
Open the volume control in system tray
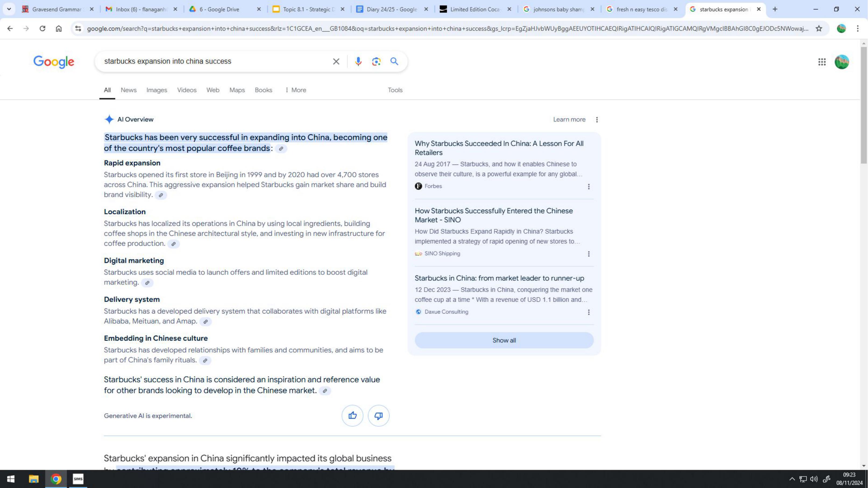814,479
